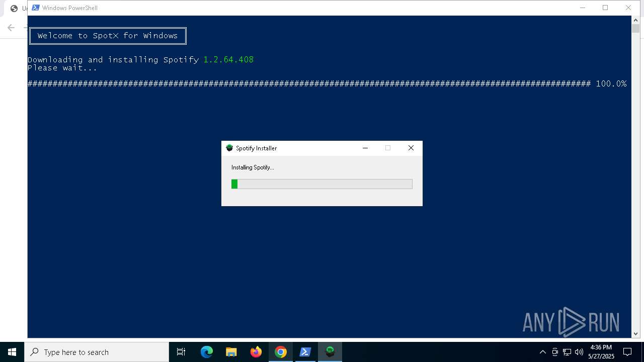Click the network icon in system tray

(x=567, y=352)
